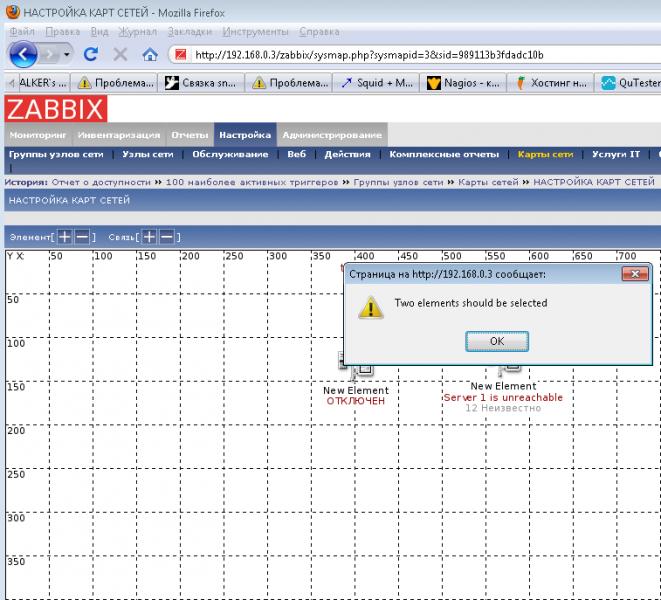Select the Настройка main section
Screen dimensions: 661x600
point(245,135)
